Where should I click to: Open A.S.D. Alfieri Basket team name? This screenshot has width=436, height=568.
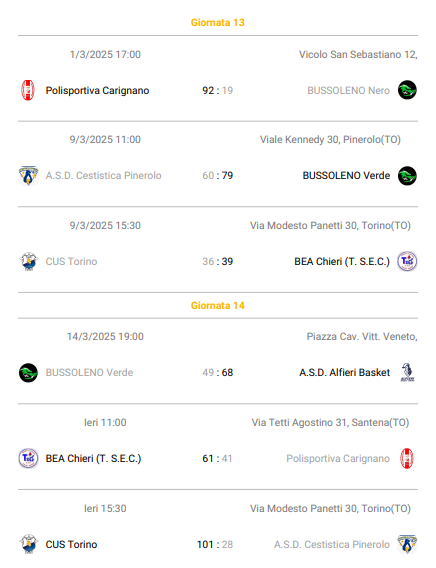click(x=344, y=372)
